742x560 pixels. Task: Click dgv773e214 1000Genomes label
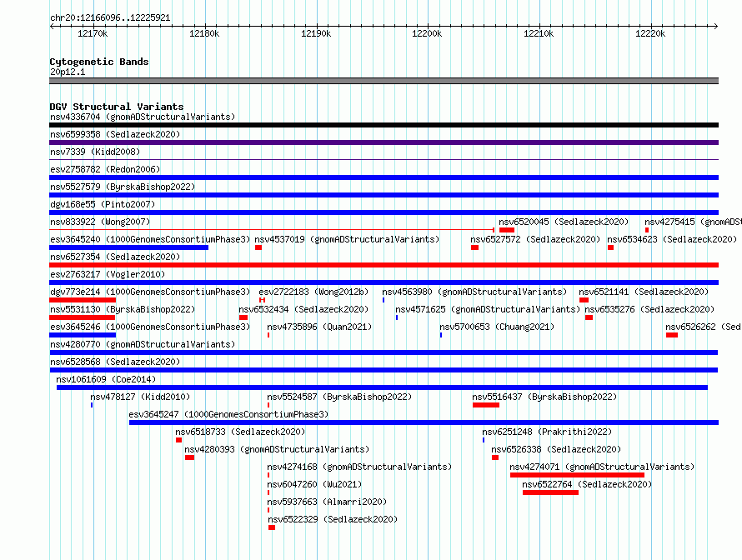coord(150,292)
